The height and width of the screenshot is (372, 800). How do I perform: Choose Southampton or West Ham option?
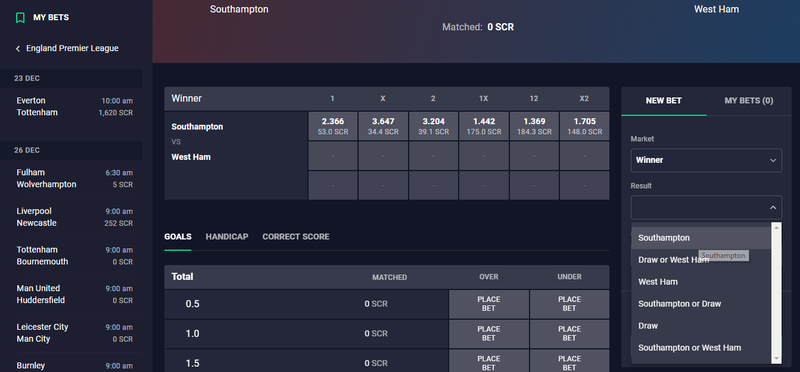point(702,348)
